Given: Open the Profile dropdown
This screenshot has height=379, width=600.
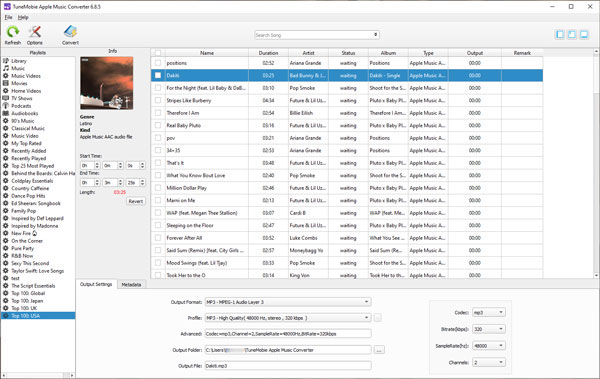Looking at the screenshot, I should [x=288, y=318].
